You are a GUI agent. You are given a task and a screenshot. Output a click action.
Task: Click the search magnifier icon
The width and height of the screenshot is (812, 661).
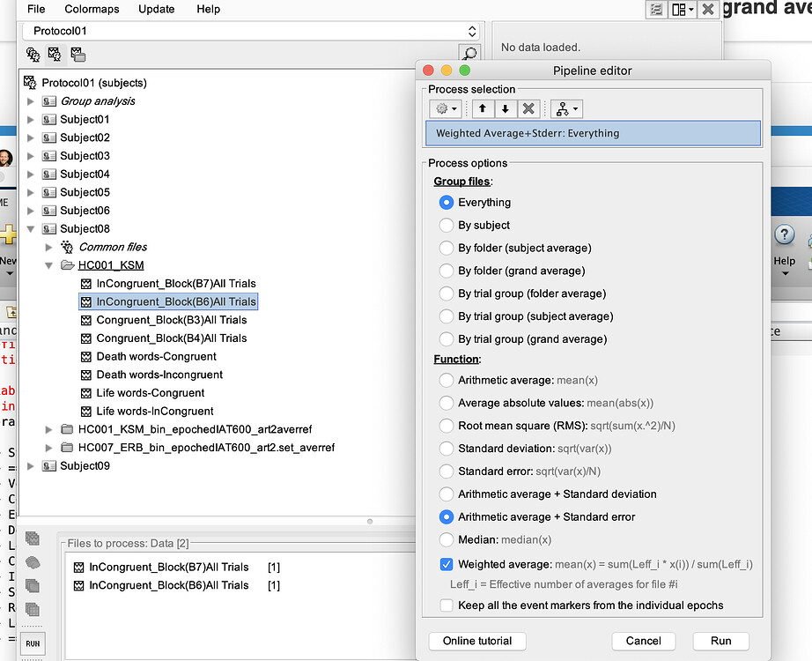[469, 53]
